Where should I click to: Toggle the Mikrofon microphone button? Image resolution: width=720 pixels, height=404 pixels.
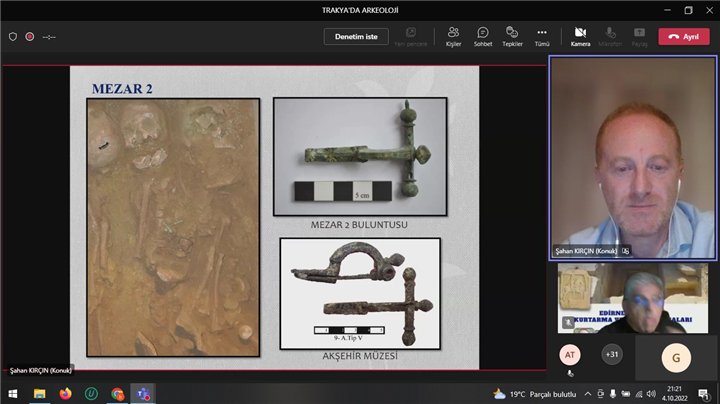coord(609,36)
